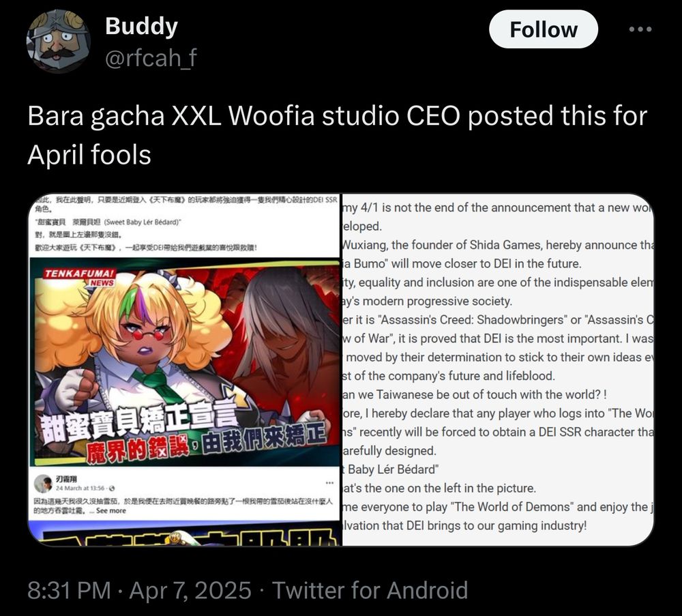This screenshot has height=616, width=682.
Task: Open the 24 March at 13:56 timestamp
Action: pos(80,488)
